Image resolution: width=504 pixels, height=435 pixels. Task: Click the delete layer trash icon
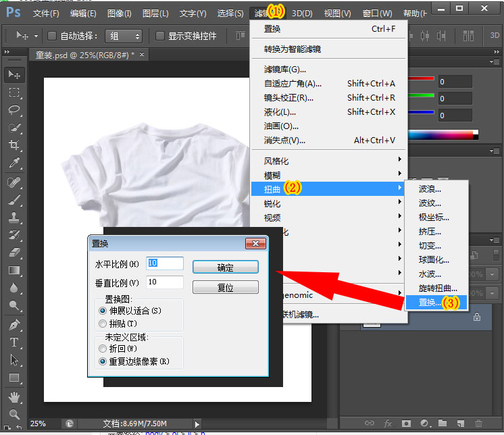click(x=478, y=424)
